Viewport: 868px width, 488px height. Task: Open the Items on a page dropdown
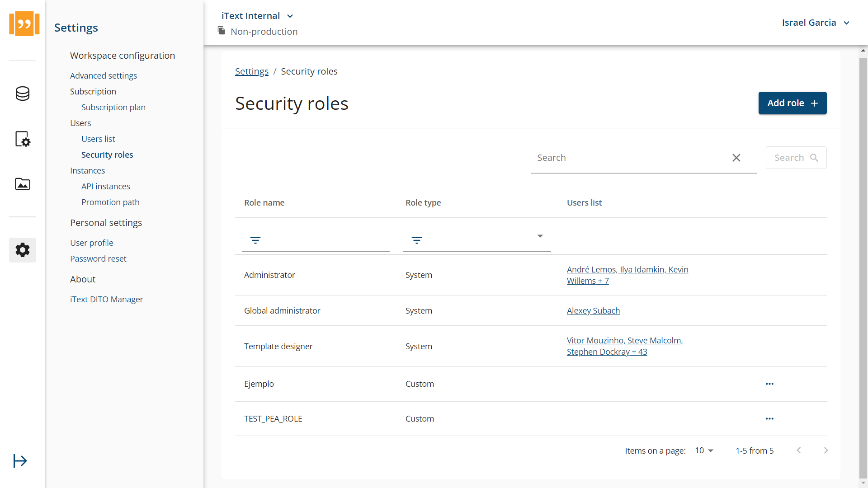point(703,450)
